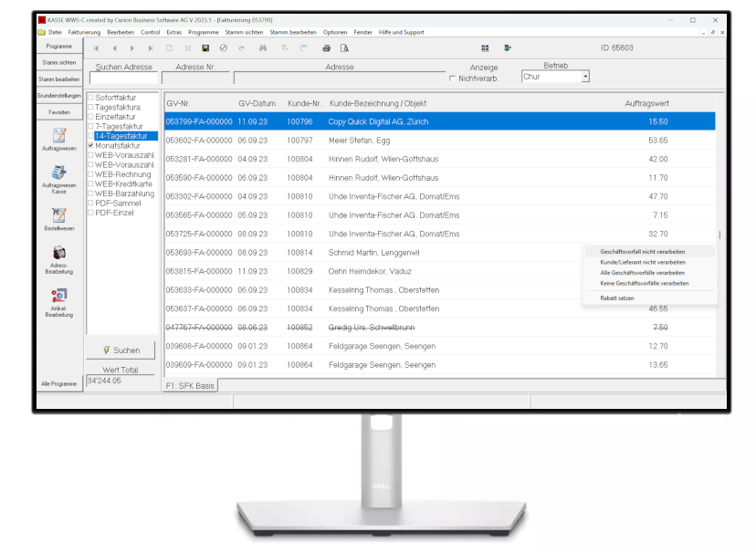The height and width of the screenshot is (554, 756).
Task: Open the Auftragswesen module icon
Action: click(58, 136)
